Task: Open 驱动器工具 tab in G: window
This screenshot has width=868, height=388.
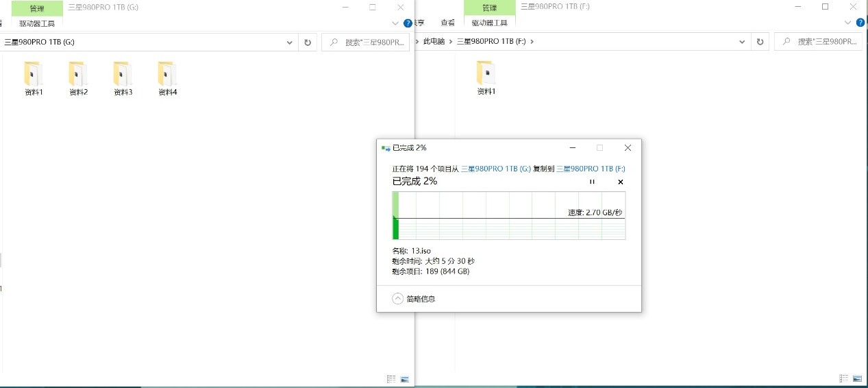Action: point(37,23)
